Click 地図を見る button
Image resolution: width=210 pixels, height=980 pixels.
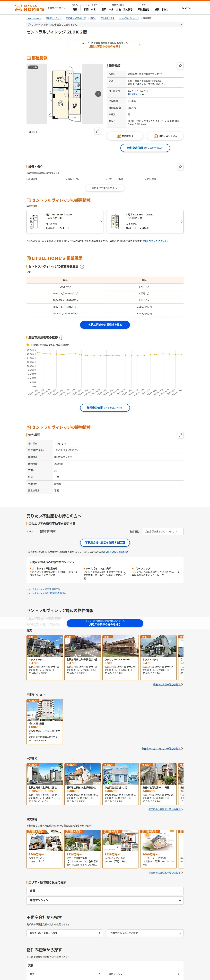125,136
